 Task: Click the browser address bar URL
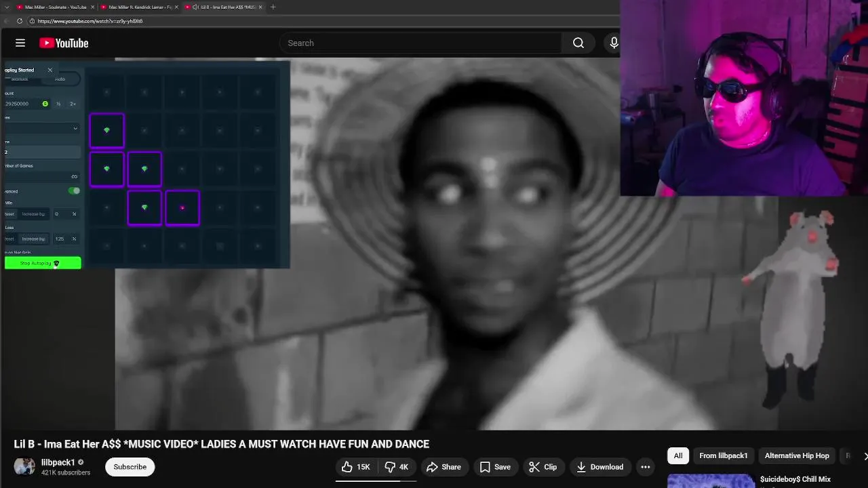pyautogui.click(x=90, y=21)
